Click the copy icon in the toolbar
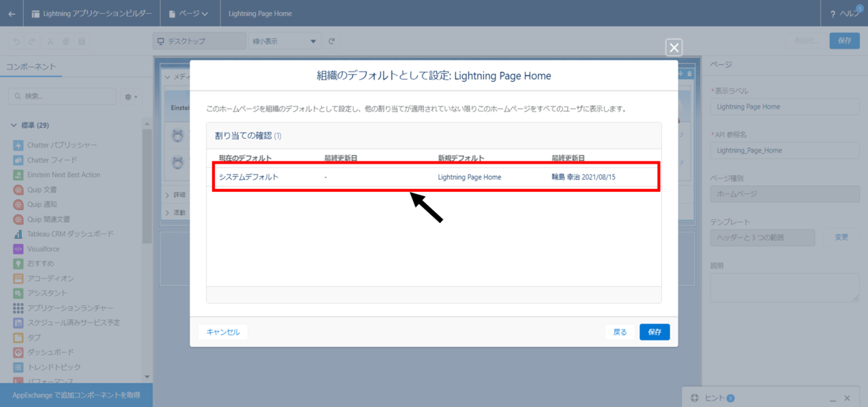Viewport: 868px width, 407px height. (66, 41)
